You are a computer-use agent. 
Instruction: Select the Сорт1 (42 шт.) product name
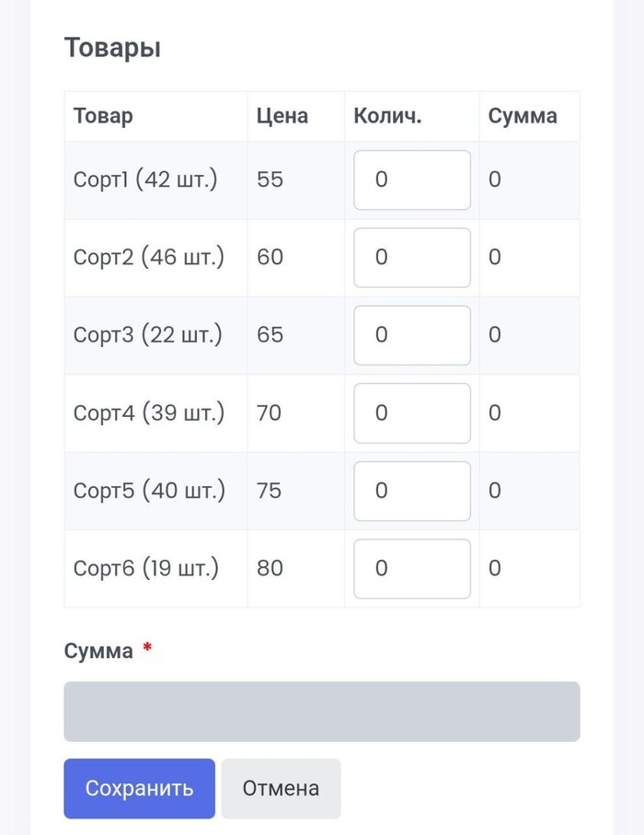145,180
